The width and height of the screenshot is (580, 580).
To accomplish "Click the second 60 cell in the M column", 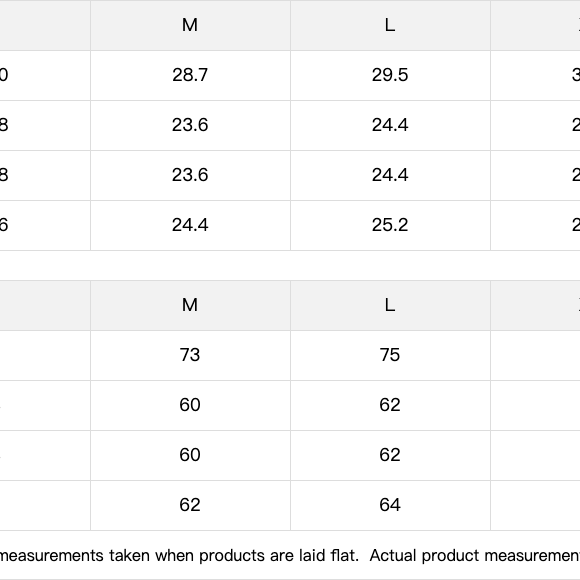I will click(x=190, y=455).
